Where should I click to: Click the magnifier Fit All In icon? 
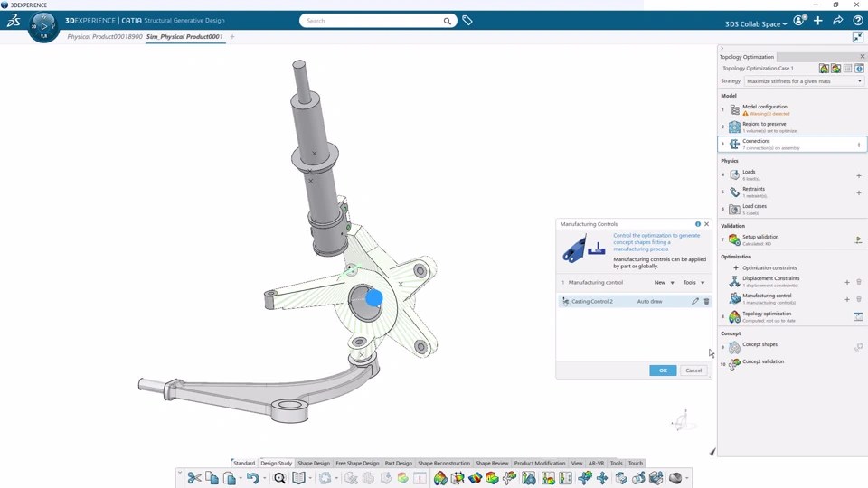pyautogui.click(x=279, y=478)
